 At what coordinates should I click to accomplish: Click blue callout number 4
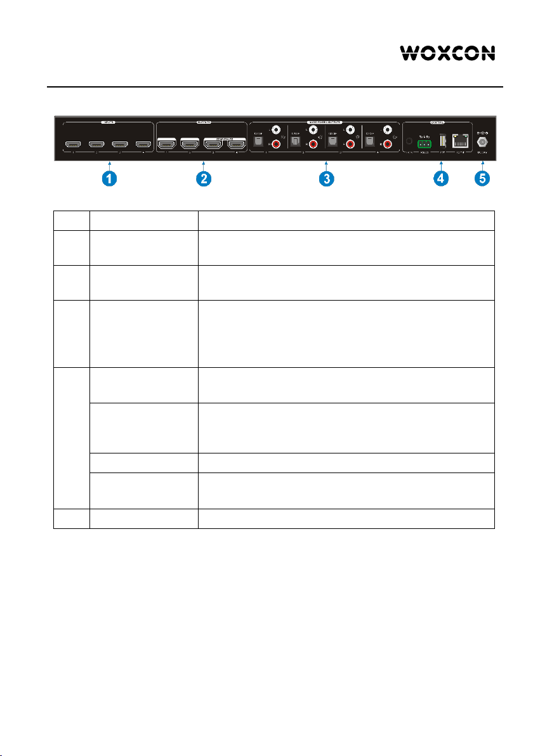(x=441, y=178)
